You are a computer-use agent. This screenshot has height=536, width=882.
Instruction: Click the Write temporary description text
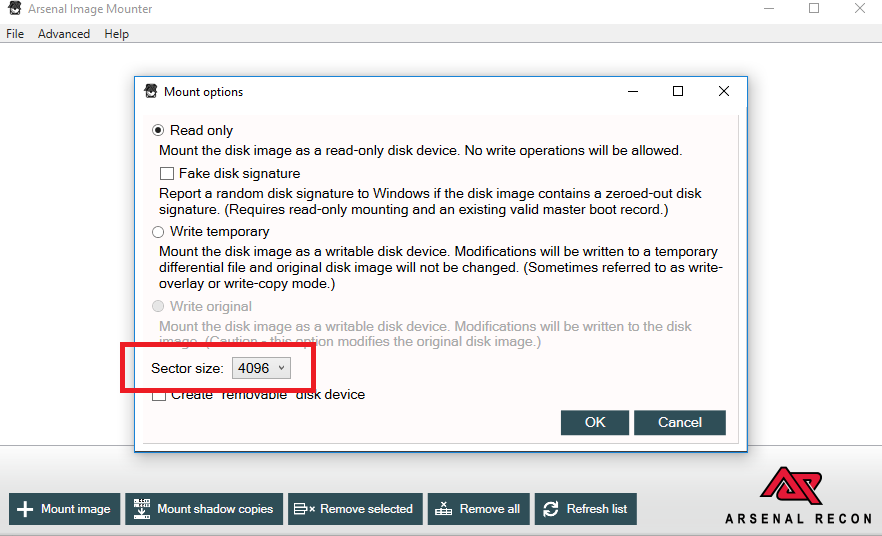tap(440, 267)
